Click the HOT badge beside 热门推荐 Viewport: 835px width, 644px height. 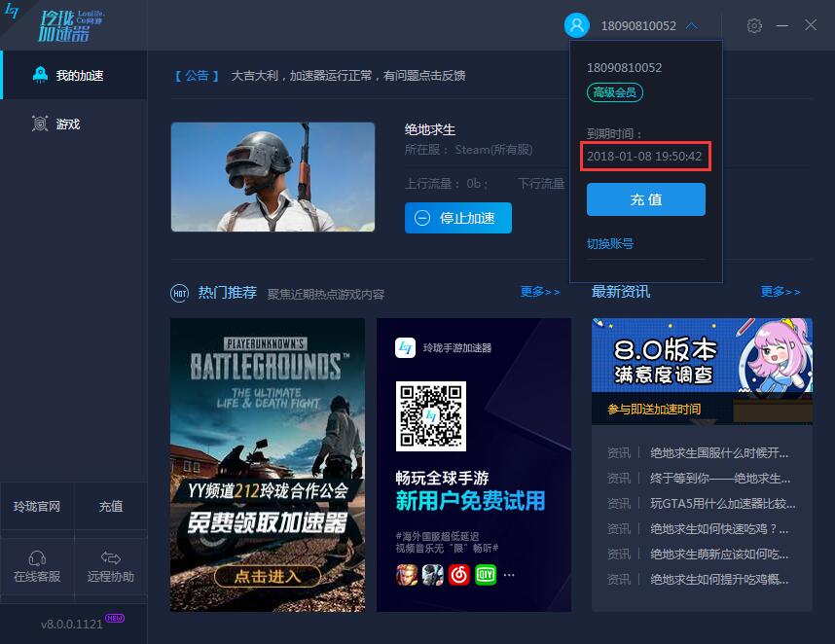tap(180, 292)
